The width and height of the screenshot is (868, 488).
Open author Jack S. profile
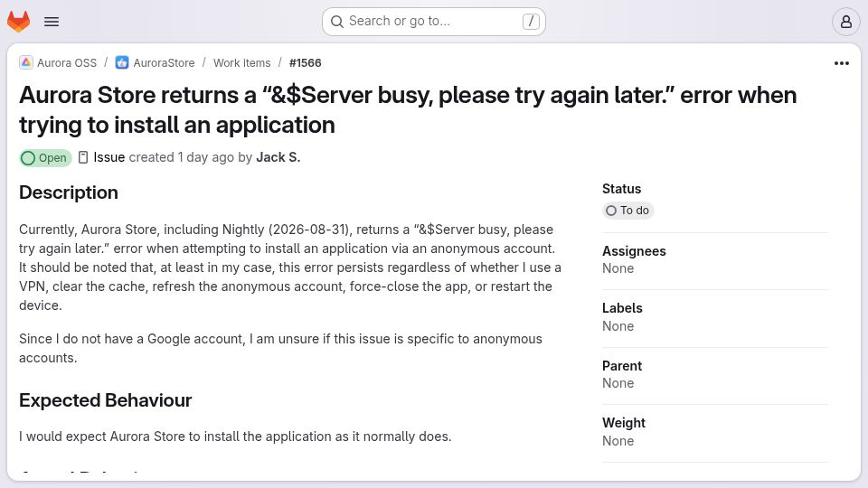(x=278, y=157)
